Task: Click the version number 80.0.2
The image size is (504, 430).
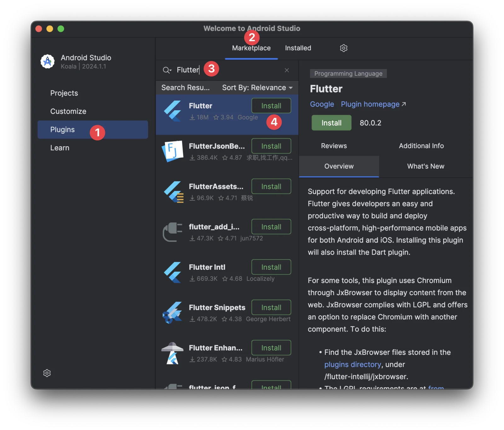Action: pos(370,123)
